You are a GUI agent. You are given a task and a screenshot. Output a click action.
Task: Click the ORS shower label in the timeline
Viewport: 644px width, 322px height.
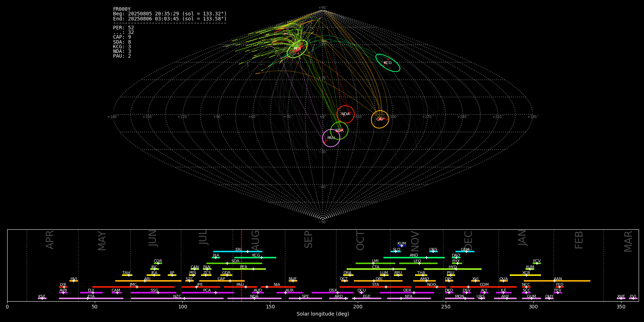433,250
